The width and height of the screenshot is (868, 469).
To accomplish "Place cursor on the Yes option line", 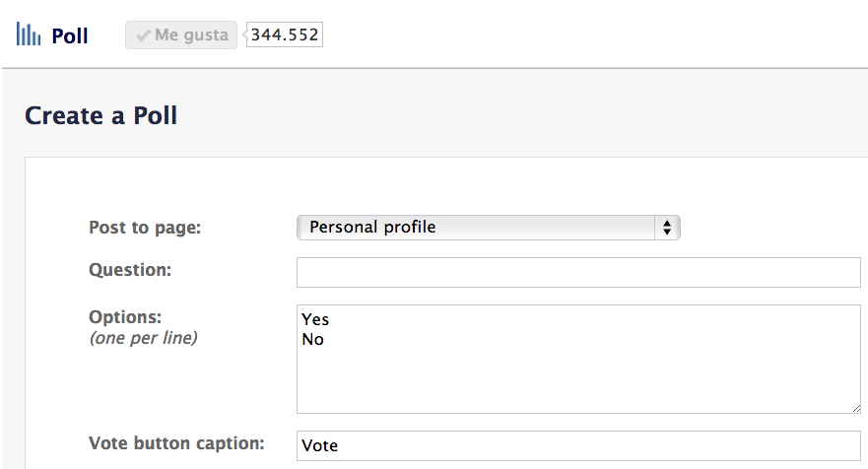I will (316, 319).
